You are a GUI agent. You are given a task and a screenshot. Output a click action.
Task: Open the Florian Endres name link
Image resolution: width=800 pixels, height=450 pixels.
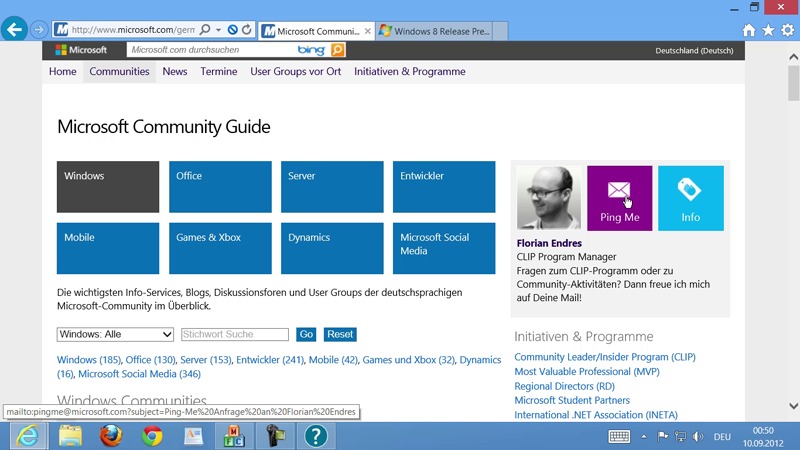tap(549, 243)
